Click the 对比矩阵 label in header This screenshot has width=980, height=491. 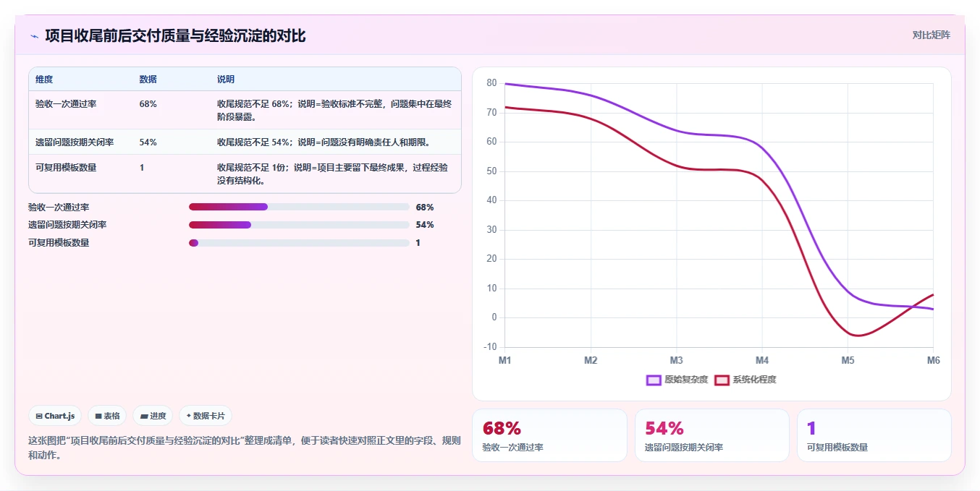click(931, 35)
